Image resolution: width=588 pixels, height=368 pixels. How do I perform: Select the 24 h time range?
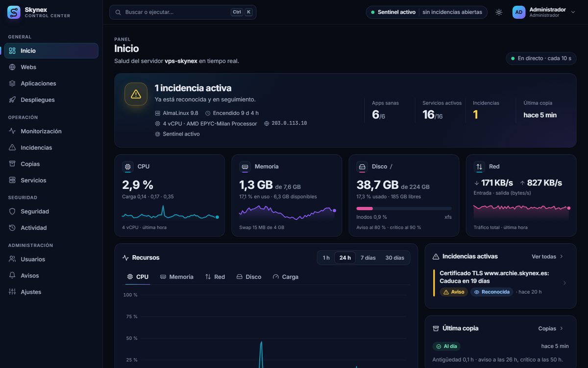tap(345, 258)
